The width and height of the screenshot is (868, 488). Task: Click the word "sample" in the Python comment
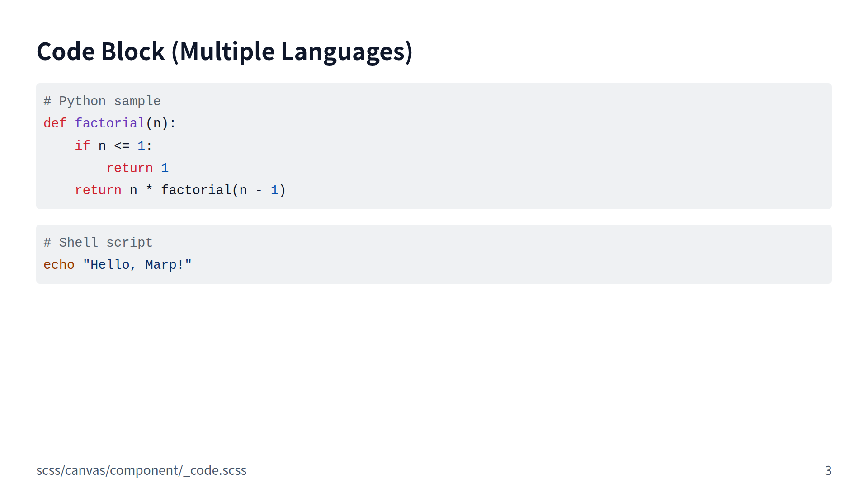137,101
